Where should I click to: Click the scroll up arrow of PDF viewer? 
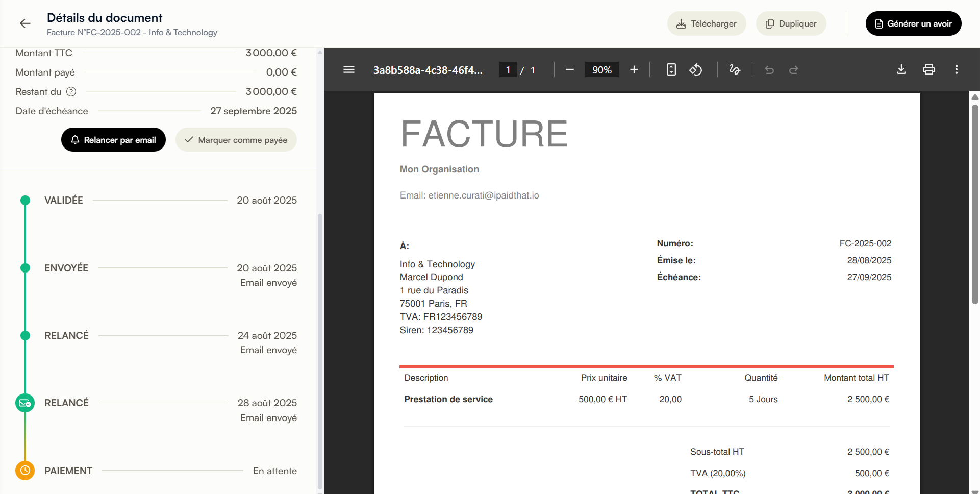(975, 97)
